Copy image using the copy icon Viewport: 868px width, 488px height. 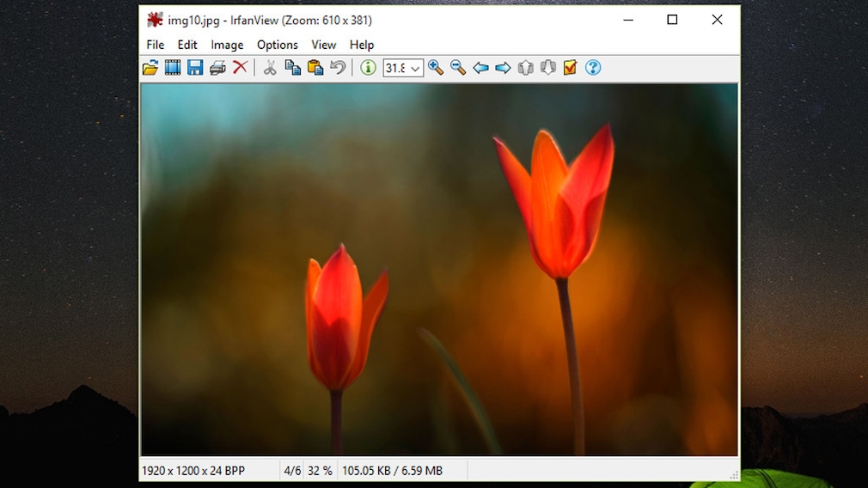click(292, 68)
